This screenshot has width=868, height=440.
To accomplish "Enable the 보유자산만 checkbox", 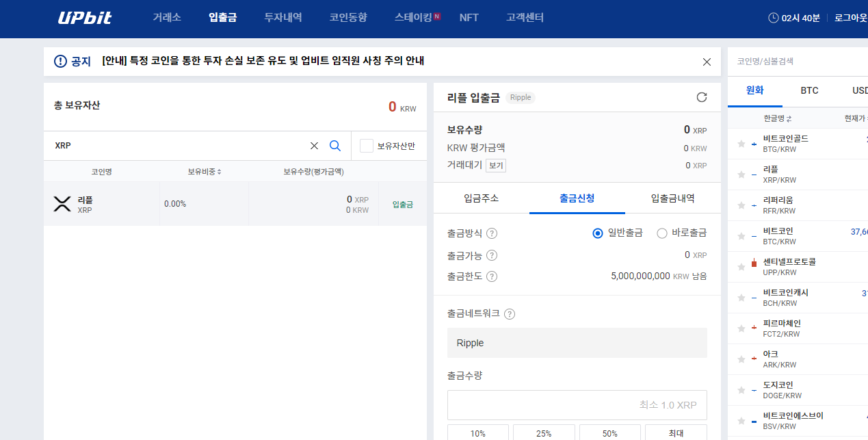I will point(367,146).
